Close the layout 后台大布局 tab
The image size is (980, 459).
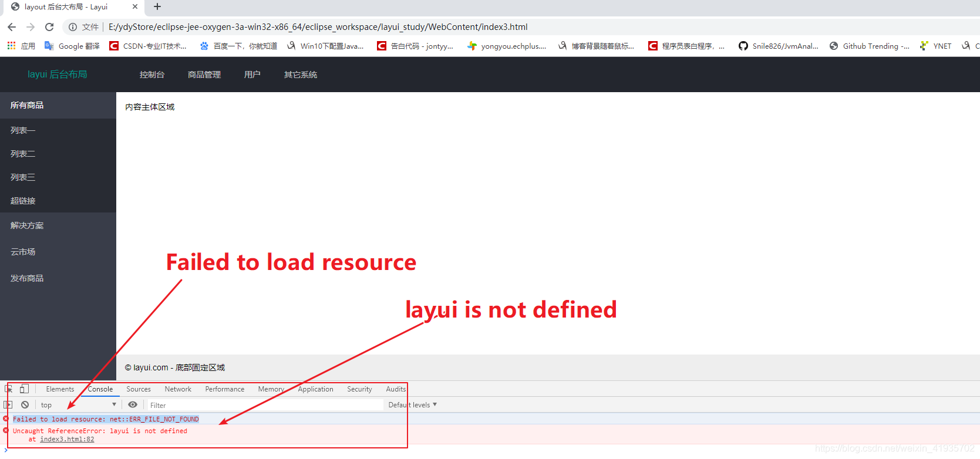point(135,7)
